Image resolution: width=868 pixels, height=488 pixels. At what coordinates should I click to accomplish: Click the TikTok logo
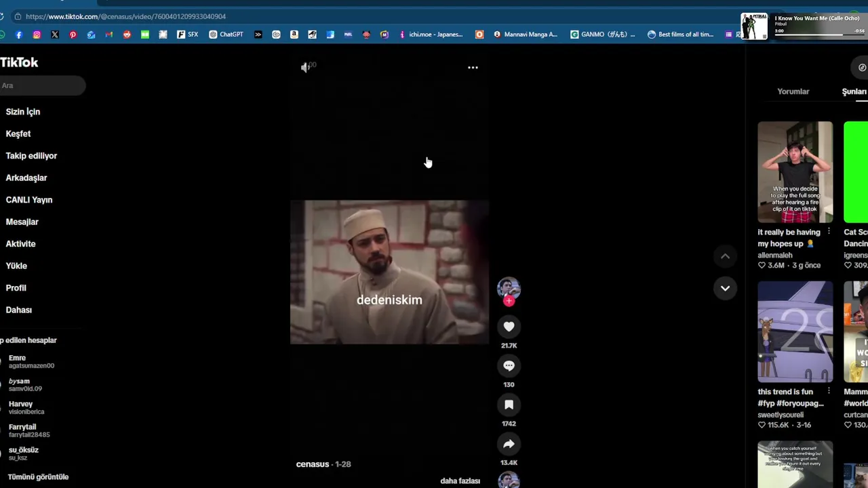point(19,62)
